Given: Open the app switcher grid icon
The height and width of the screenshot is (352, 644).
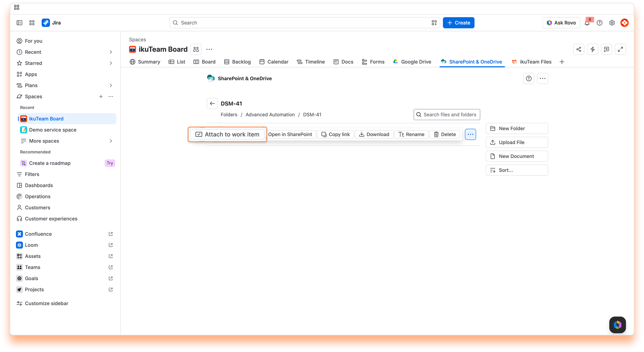Looking at the screenshot, I should pyautogui.click(x=32, y=23).
